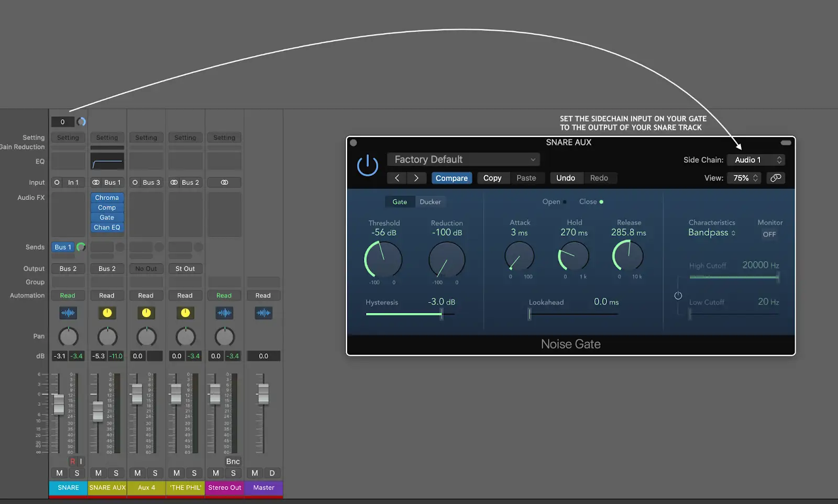Go to the previous preset with left arrow
838x504 pixels.
click(x=397, y=178)
